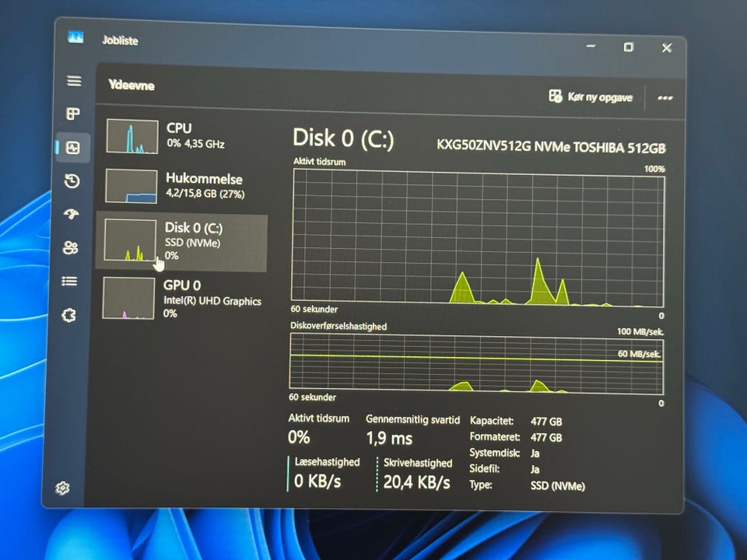Screen dimensions: 747x560
Task: Click the Formateret 477 GB value
Action: (x=546, y=437)
